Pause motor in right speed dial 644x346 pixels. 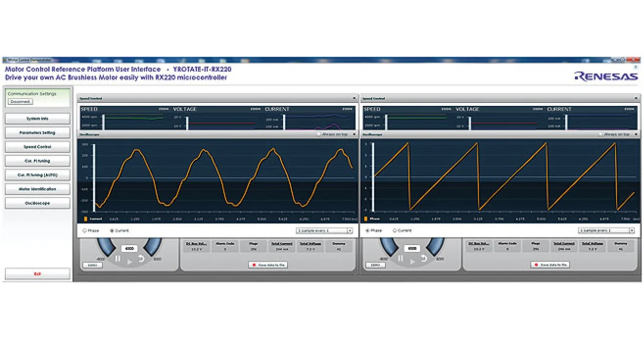pos(400,259)
